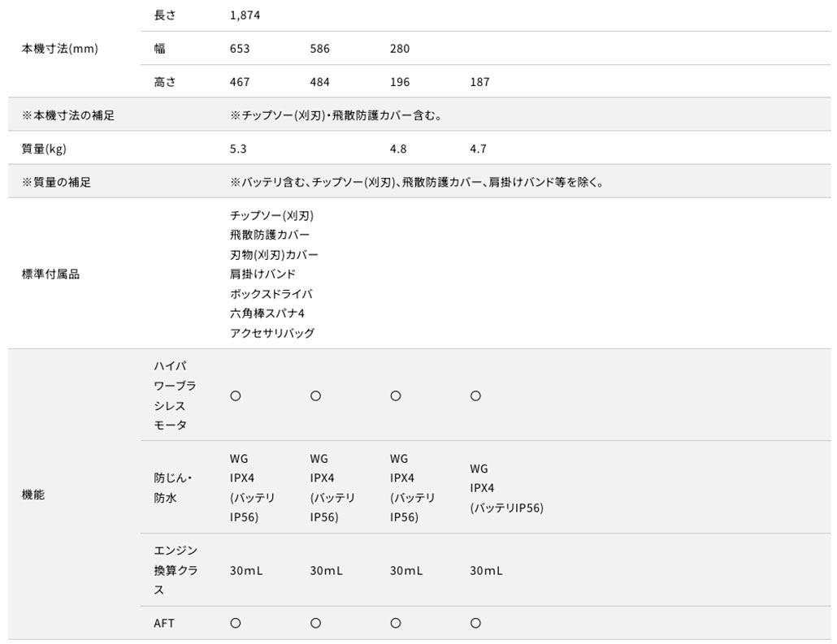Click the 標準付属品 row header

(x=50, y=274)
